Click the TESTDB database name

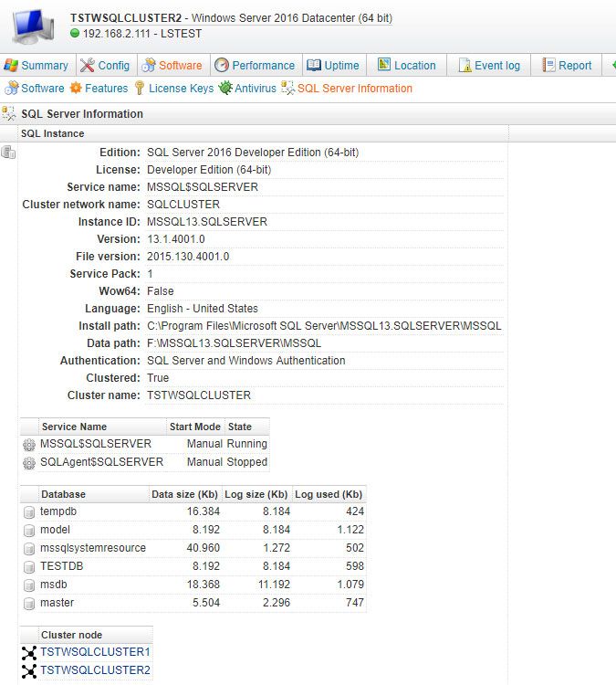click(x=61, y=566)
